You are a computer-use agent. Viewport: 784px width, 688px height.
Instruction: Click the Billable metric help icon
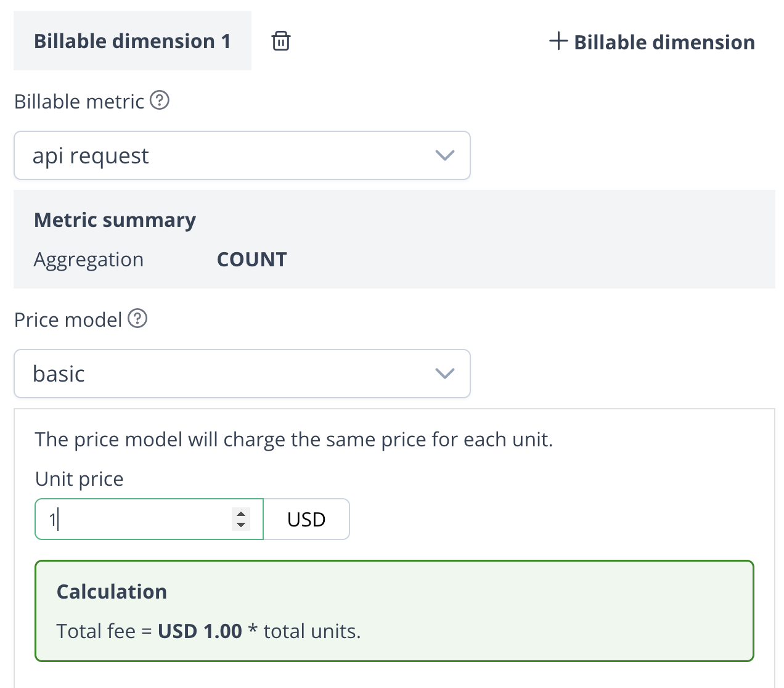(x=160, y=100)
